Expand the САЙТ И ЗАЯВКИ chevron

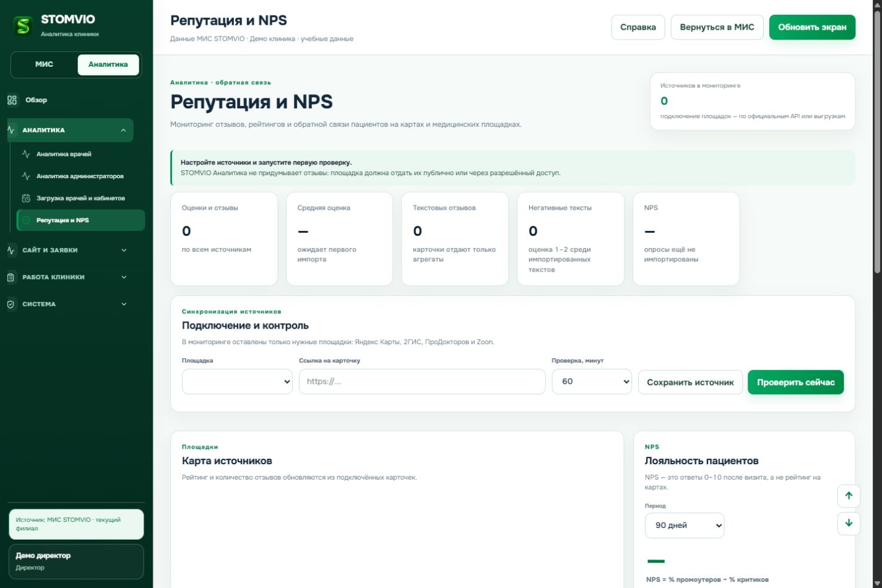pyautogui.click(x=124, y=250)
